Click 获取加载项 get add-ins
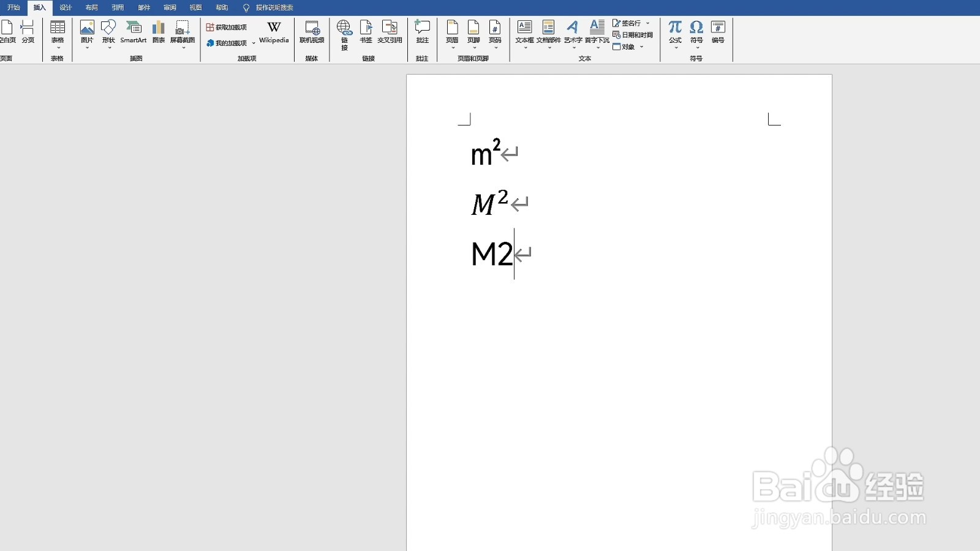 point(227,28)
